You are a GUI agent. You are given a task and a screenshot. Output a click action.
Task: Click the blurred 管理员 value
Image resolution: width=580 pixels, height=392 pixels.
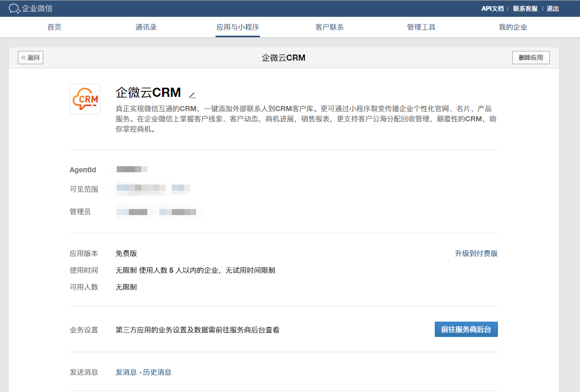tap(156, 212)
